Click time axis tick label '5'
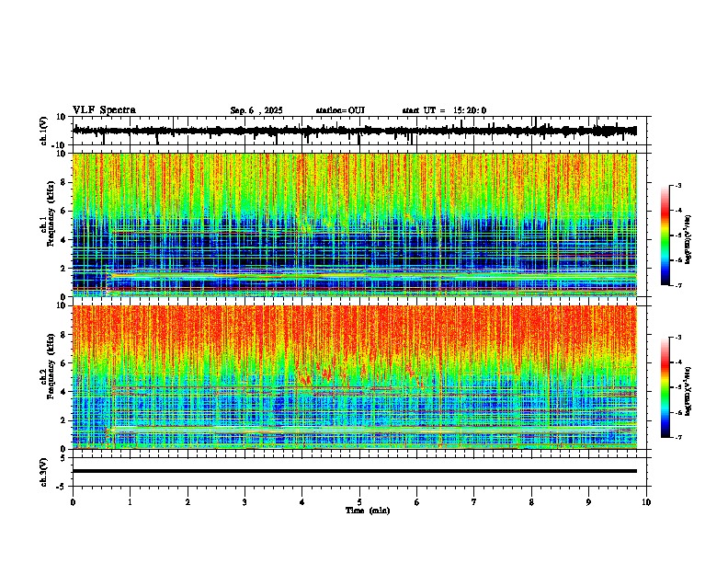 359,502
